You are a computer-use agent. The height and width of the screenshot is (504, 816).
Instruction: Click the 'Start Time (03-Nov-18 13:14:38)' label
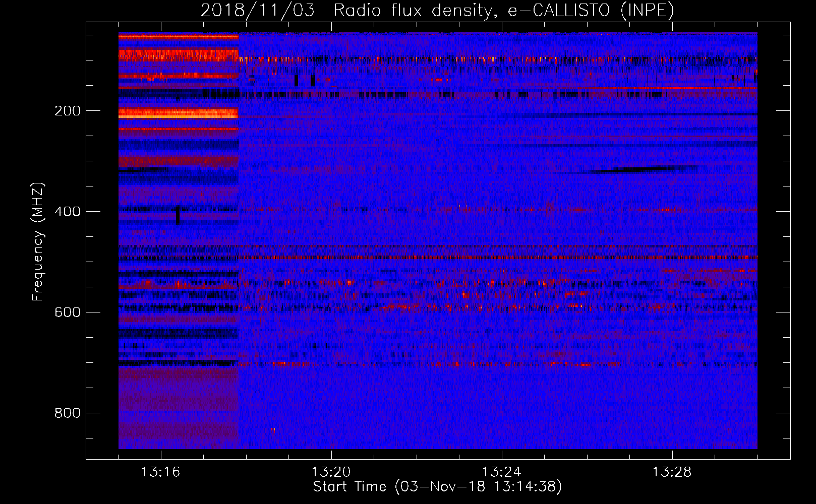coord(437,487)
